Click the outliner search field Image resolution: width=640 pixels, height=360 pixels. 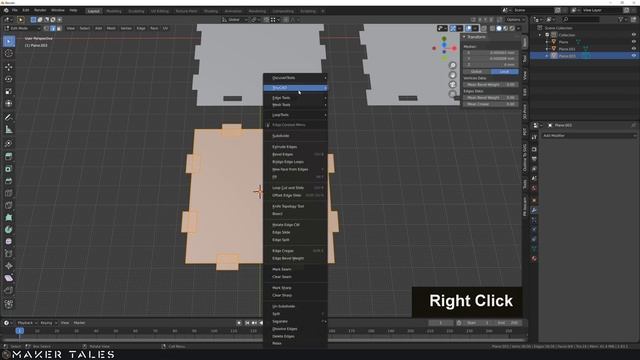(x=581, y=20)
